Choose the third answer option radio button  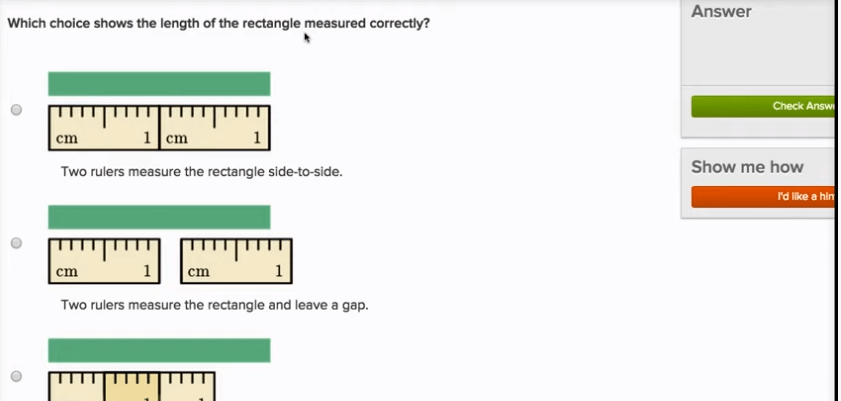pos(16,376)
